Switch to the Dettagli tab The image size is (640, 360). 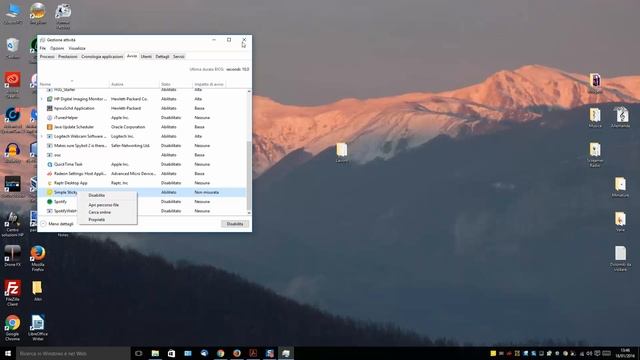(162, 56)
